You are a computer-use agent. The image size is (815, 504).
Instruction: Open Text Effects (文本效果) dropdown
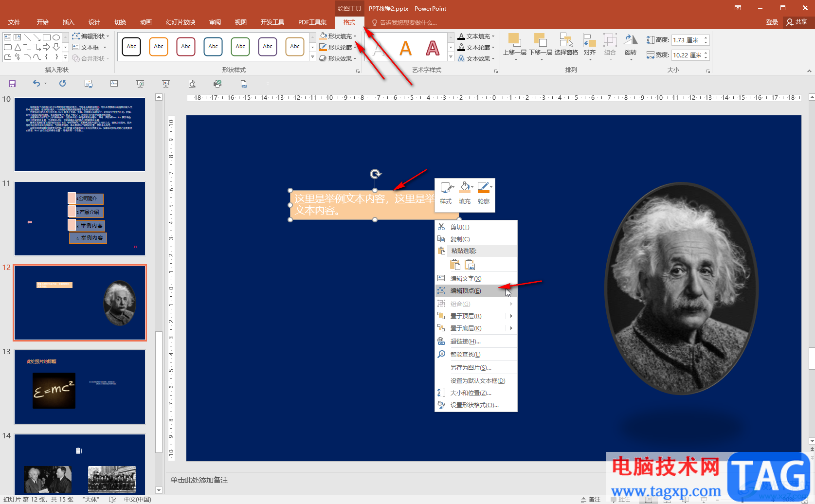pos(476,58)
